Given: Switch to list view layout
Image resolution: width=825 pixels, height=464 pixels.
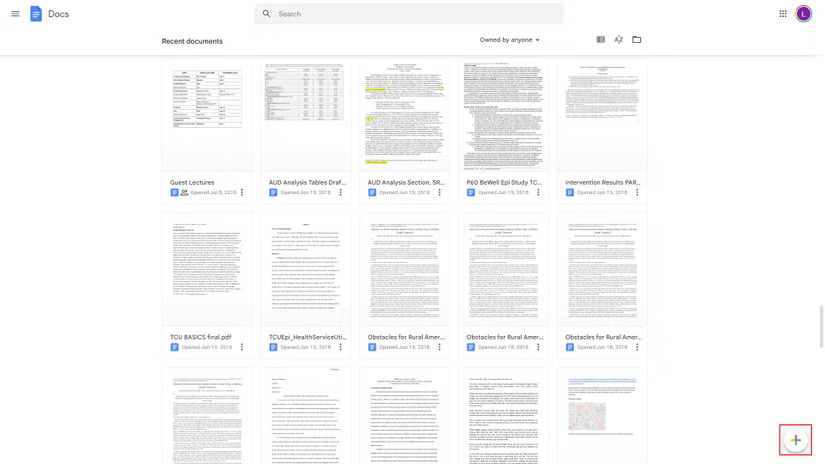Looking at the screenshot, I should pyautogui.click(x=601, y=40).
